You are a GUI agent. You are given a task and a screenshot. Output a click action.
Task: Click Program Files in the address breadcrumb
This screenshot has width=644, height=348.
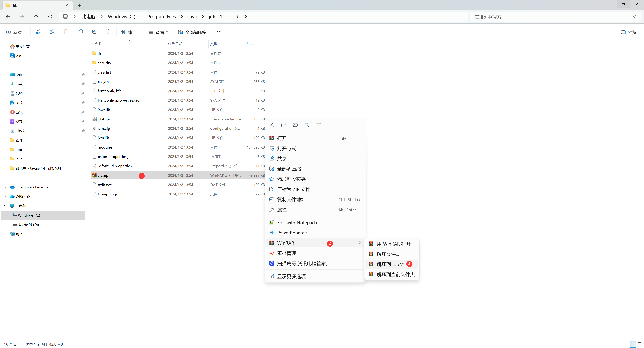pos(162,16)
